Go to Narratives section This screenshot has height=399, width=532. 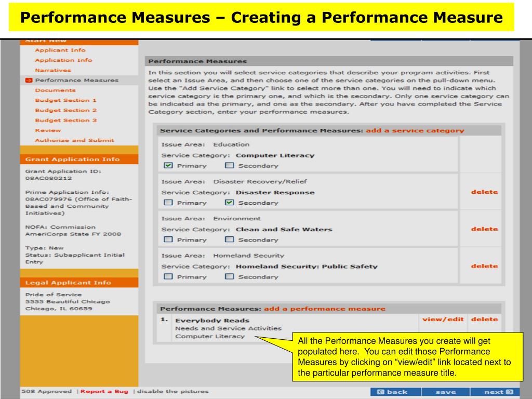pyautogui.click(x=53, y=70)
